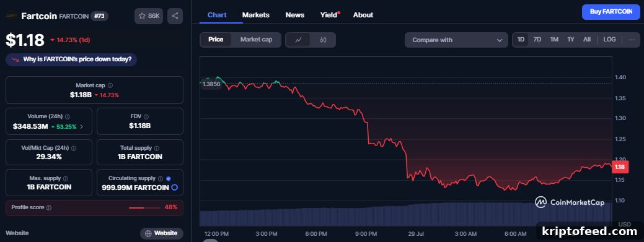Select the 1D time range
This screenshot has height=242, width=644.
pos(521,40)
